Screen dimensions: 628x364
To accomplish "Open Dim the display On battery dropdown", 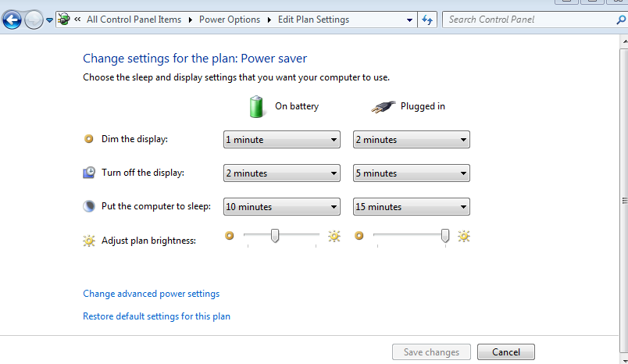I will pos(282,139).
